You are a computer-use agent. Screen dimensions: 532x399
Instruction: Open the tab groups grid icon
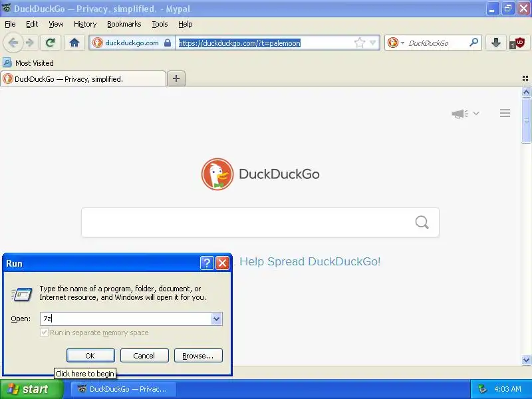525,78
